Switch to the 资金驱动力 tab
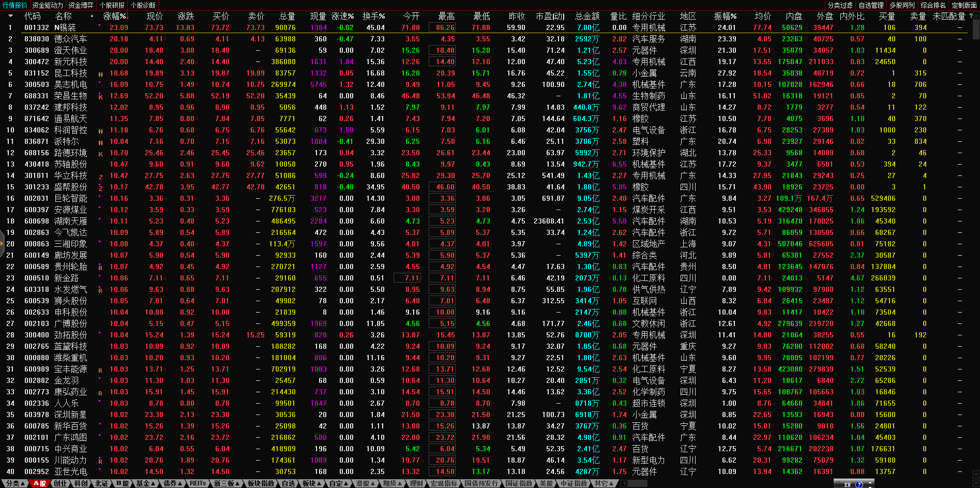The width and height of the screenshot is (980, 488). [x=48, y=5]
